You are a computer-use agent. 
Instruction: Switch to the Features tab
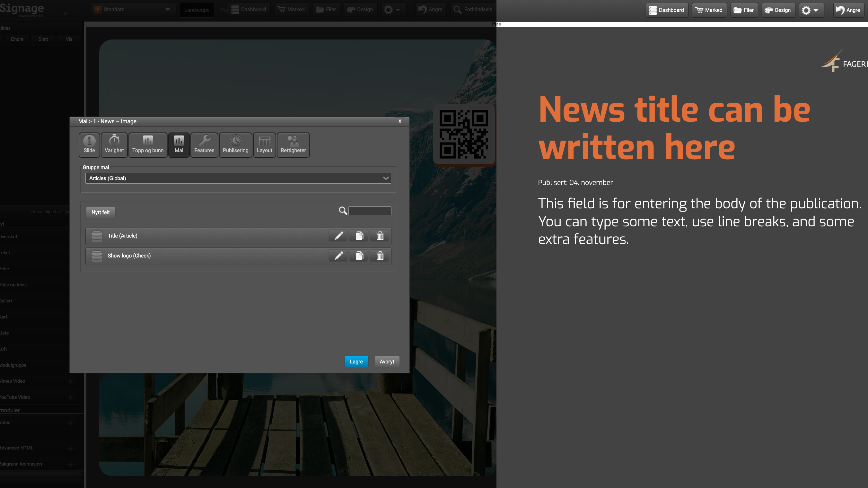(204, 145)
